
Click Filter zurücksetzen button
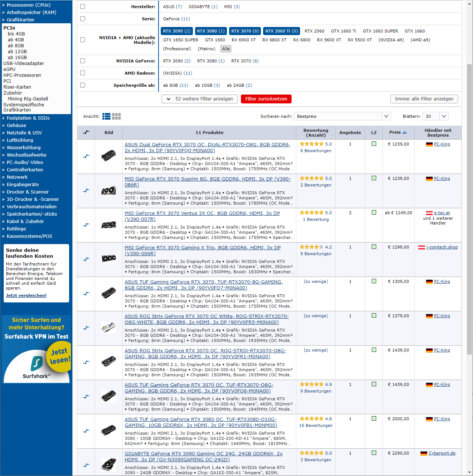[x=266, y=99]
